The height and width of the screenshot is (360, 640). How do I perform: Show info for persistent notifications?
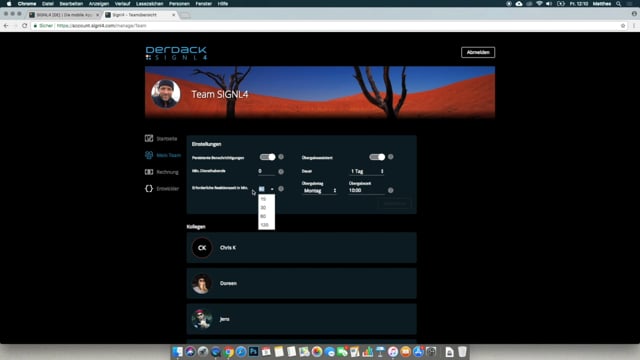pyautogui.click(x=281, y=157)
